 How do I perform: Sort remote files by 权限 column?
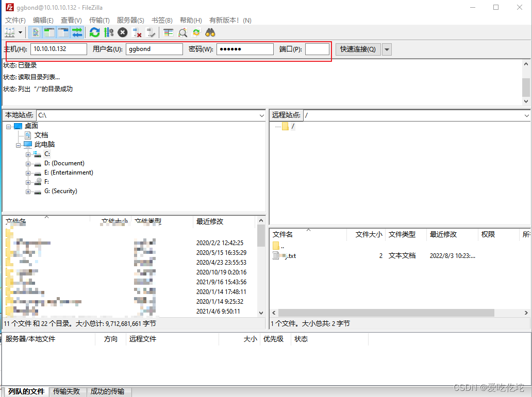499,235
